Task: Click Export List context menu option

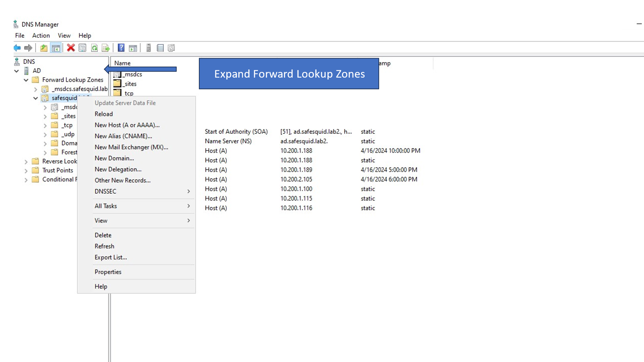Action: coord(111,257)
